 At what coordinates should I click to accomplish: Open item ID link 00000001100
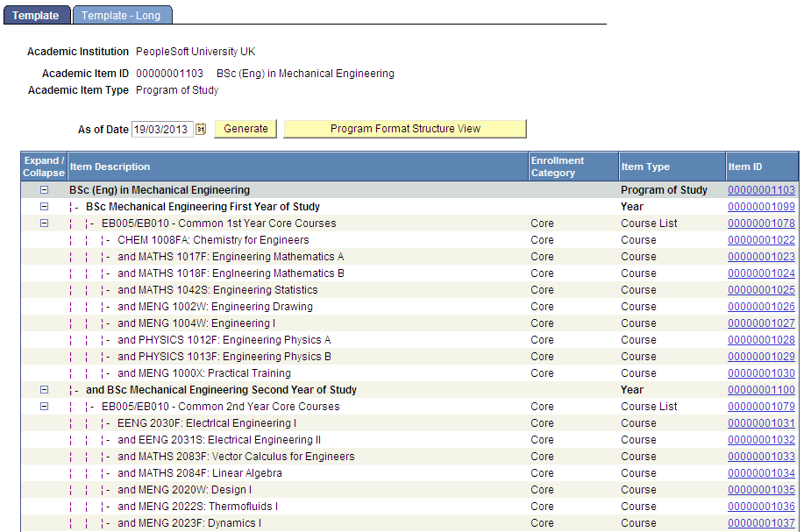click(x=761, y=390)
